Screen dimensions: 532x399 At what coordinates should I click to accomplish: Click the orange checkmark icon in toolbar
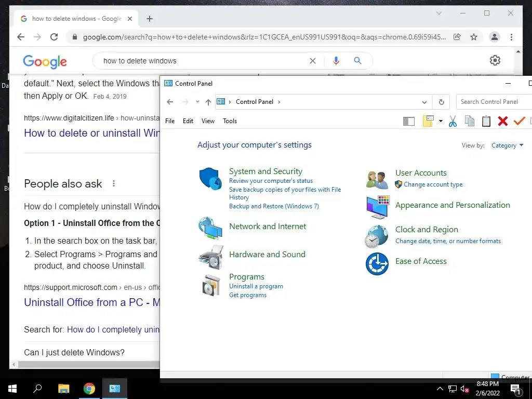[519, 121]
